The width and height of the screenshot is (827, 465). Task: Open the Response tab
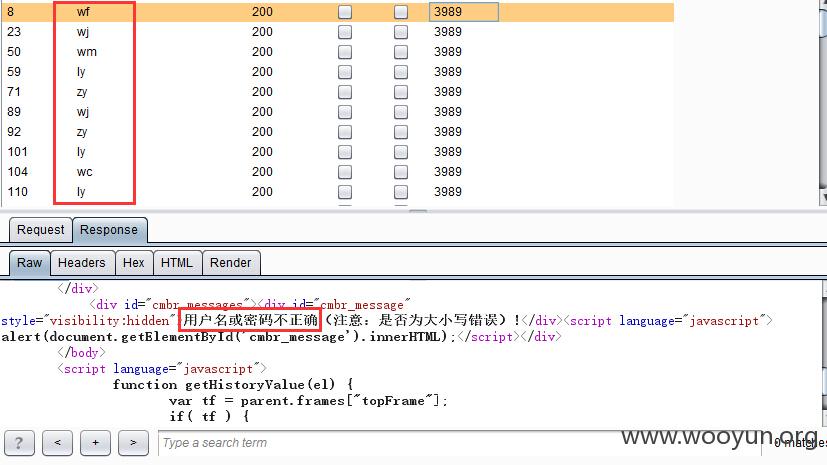click(109, 230)
